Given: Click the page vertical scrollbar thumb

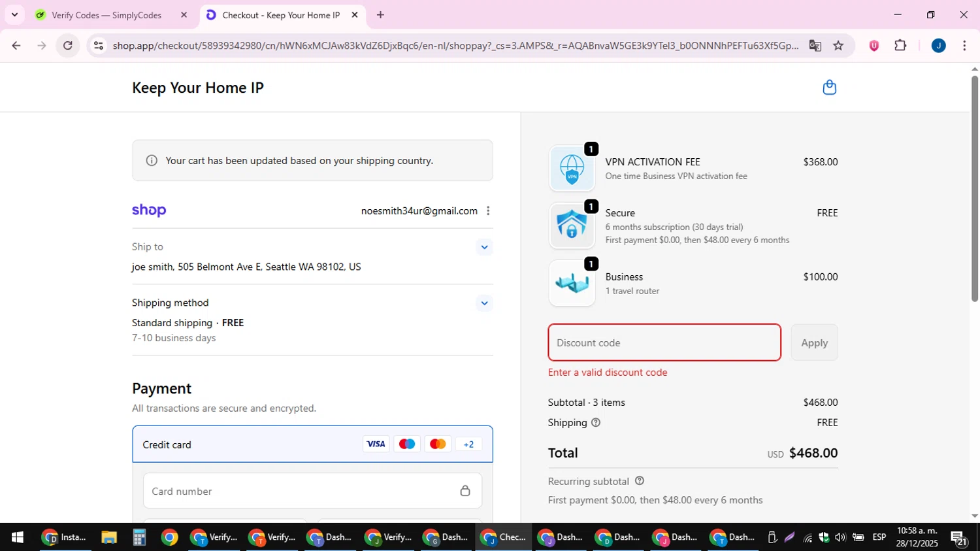Looking at the screenshot, I should [975, 189].
